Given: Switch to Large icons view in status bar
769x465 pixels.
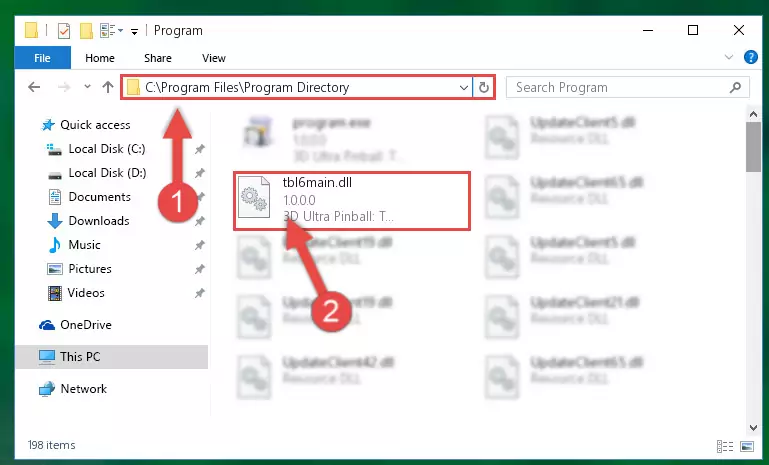Looking at the screenshot, I should [747, 446].
